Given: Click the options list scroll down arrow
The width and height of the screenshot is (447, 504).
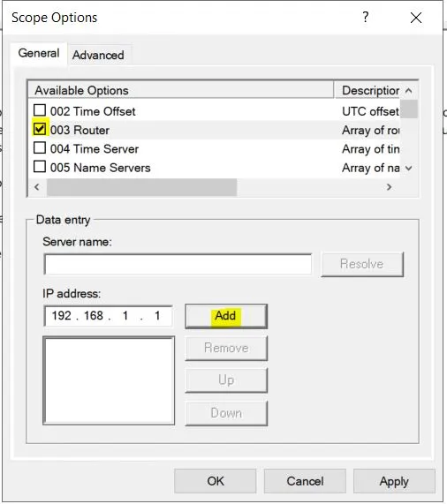Looking at the screenshot, I should pos(408,168).
